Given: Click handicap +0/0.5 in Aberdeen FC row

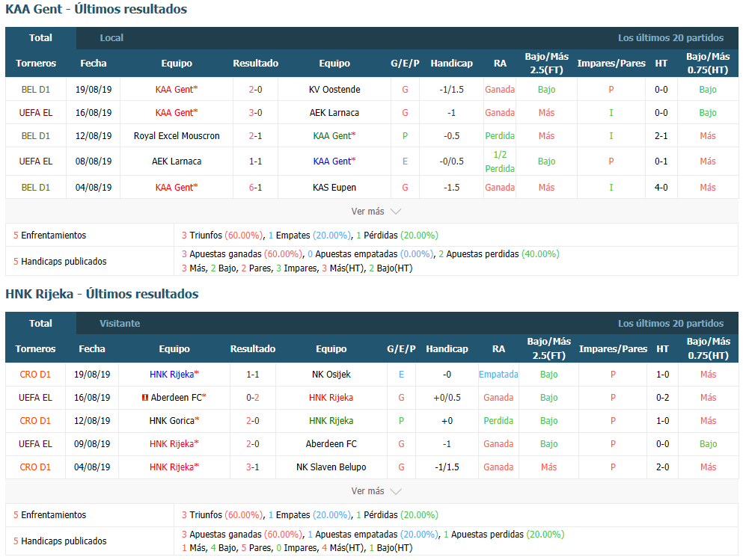Looking at the screenshot, I should click(447, 398).
